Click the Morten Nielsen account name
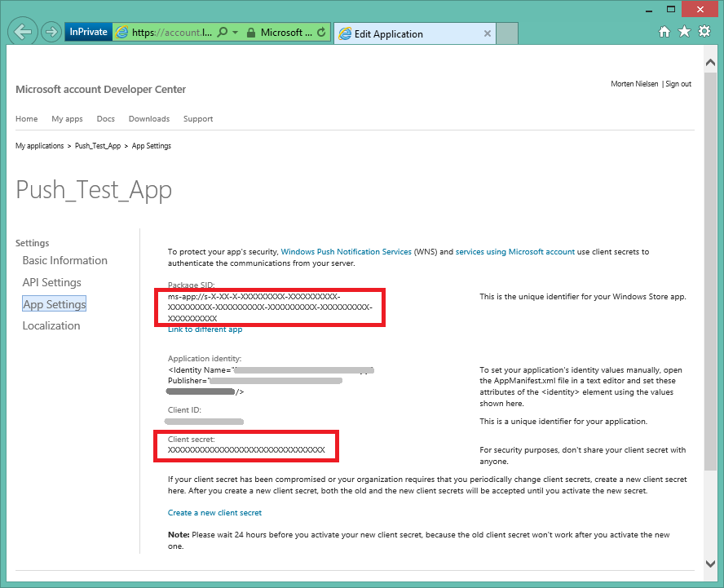 point(634,84)
